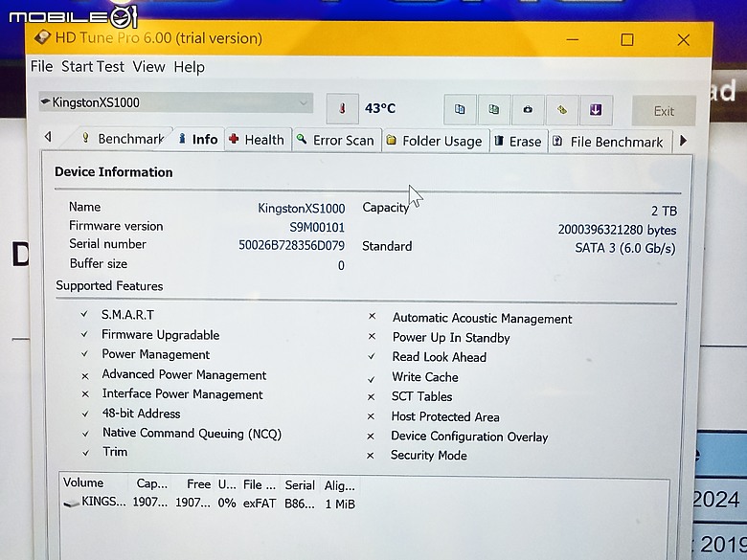Open the KingstonXS1000 drive dropdown
Image resolution: width=747 pixels, height=560 pixels.
coord(176,102)
